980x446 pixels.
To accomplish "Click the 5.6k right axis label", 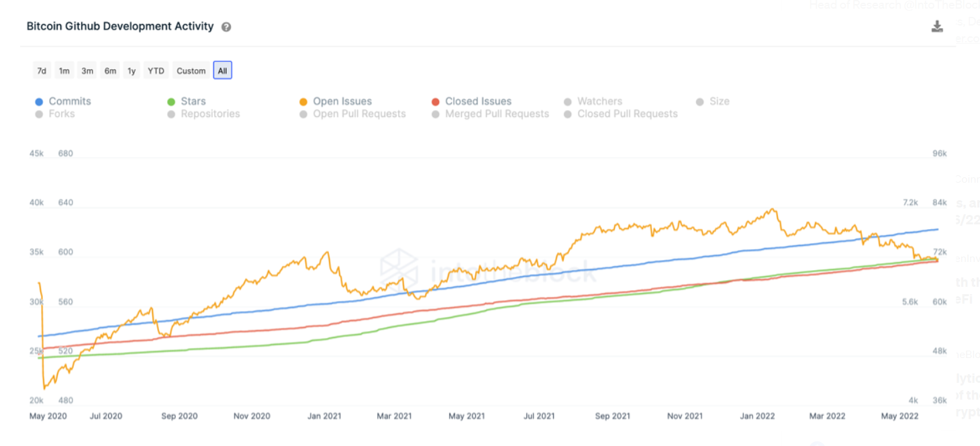I will (910, 302).
